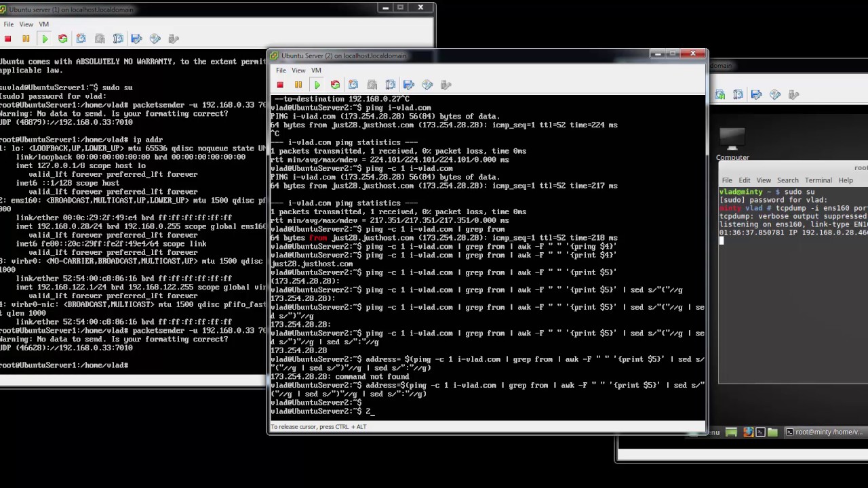Viewport: 868px width, 488px height.
Task: Click the Ubuntu Server (2) command prompt cursor line
Action: 323,411
